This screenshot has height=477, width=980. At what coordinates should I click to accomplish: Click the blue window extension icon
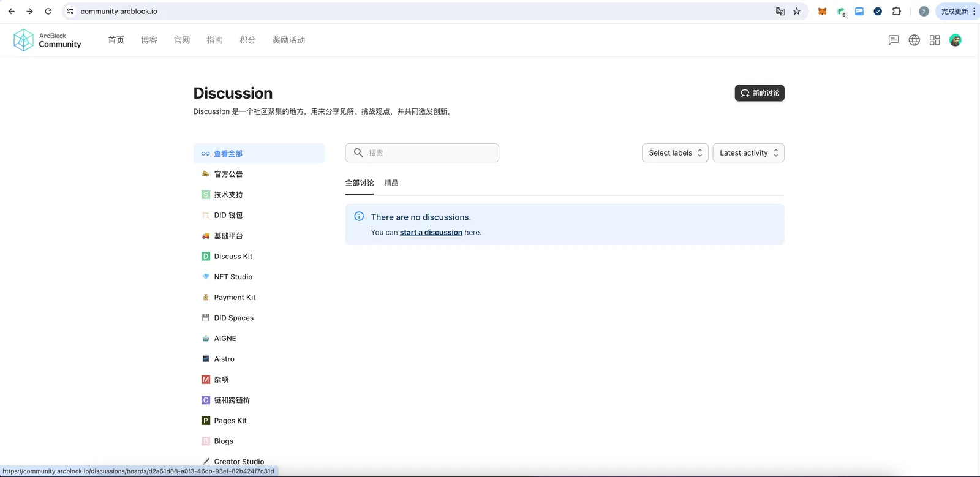tap(859, 11)
